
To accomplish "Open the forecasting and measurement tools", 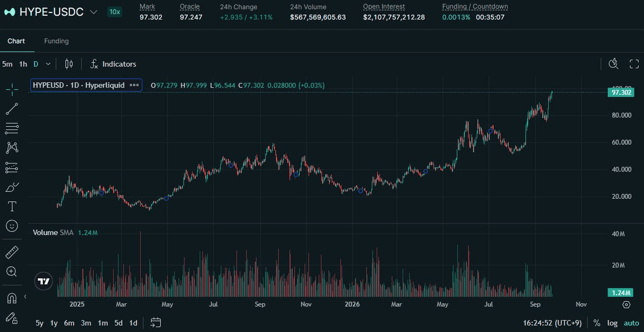I will (12, 168).
